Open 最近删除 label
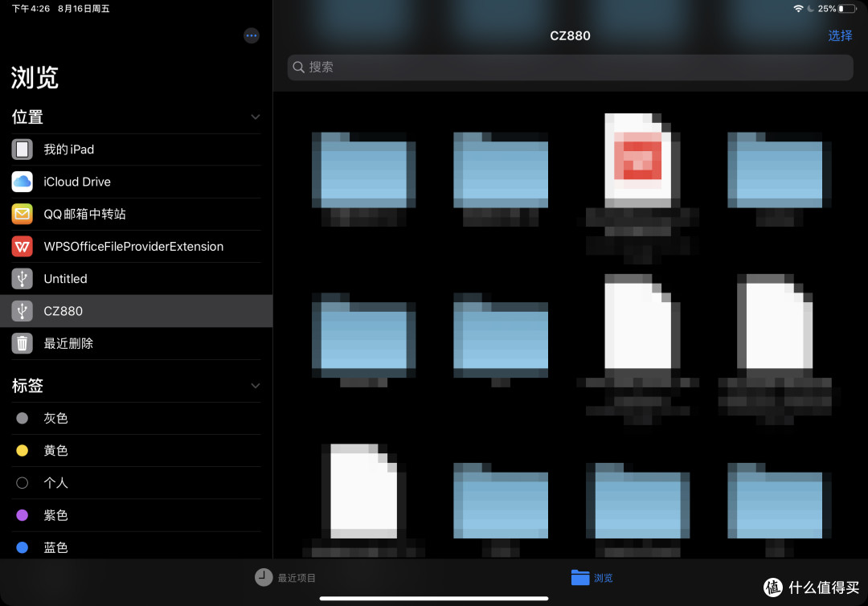Screen dimensions: 868x606 click(68, 343)
